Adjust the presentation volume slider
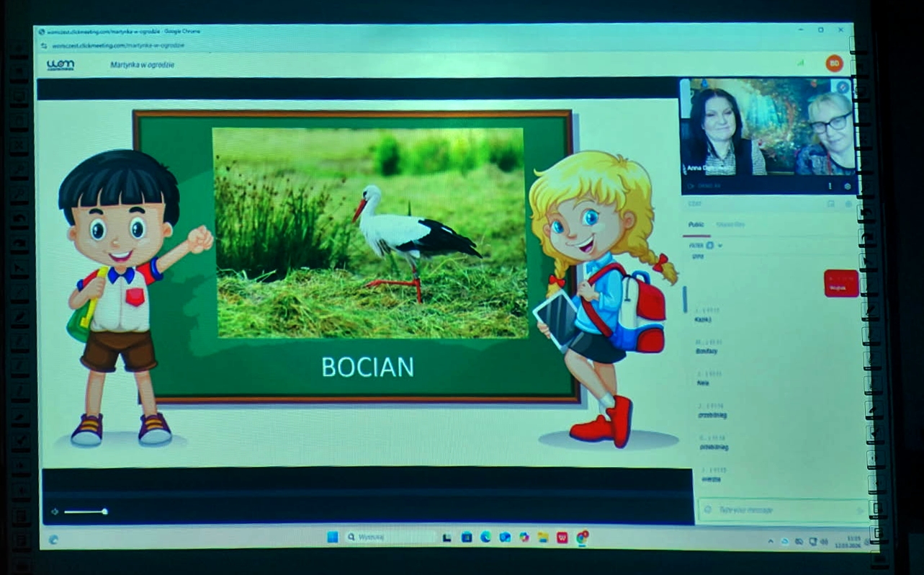The height and width of the screenshot is (575, 924). (x=85, y=512)
